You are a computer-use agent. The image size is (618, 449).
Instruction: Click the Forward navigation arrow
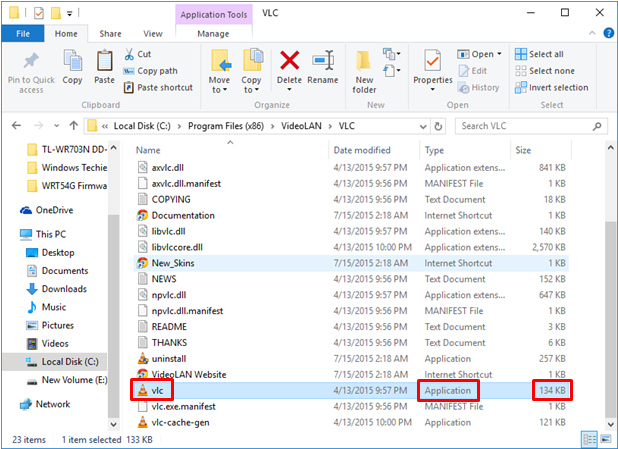pyautogui.click(x=38, y=126)
